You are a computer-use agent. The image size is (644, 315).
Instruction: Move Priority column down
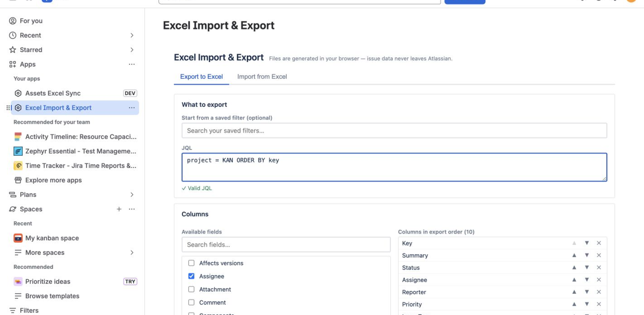(587, 304)
